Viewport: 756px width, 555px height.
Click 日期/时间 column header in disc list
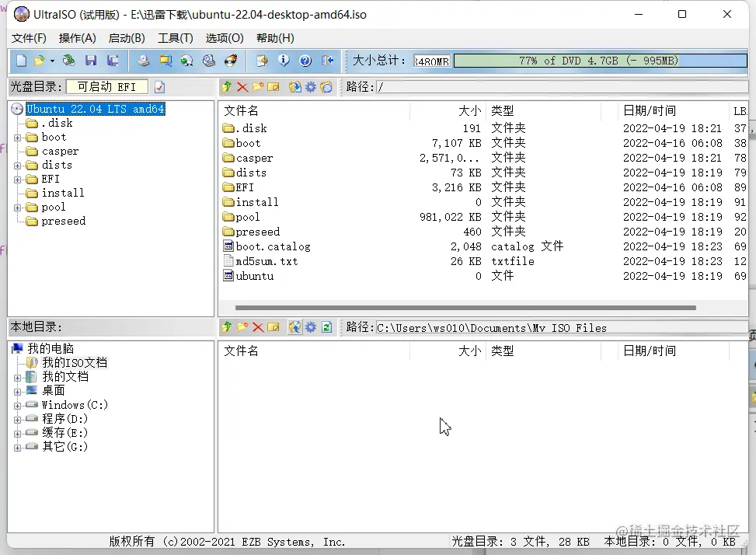673,110
